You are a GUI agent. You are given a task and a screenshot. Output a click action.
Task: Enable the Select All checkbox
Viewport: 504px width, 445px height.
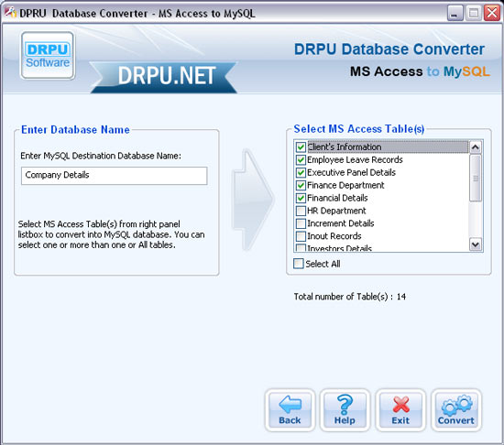tap(299, 264)
